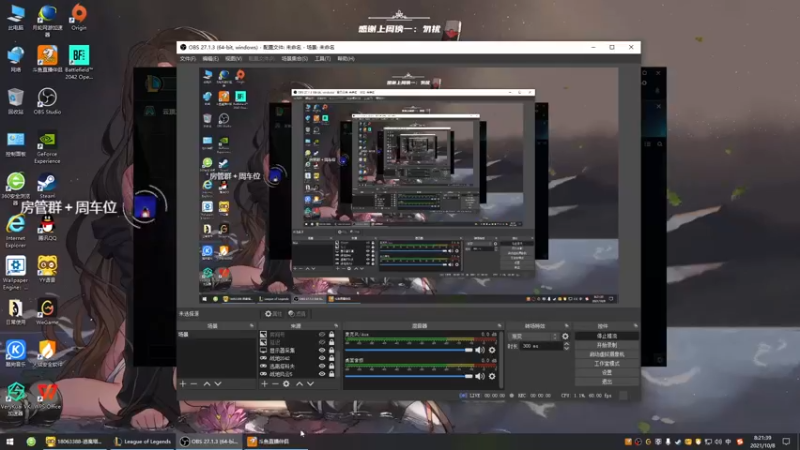Mute the mic/Aux audio channel
Image resolution: width=800 pixels, height=450 pixels.
click(480, 350)
